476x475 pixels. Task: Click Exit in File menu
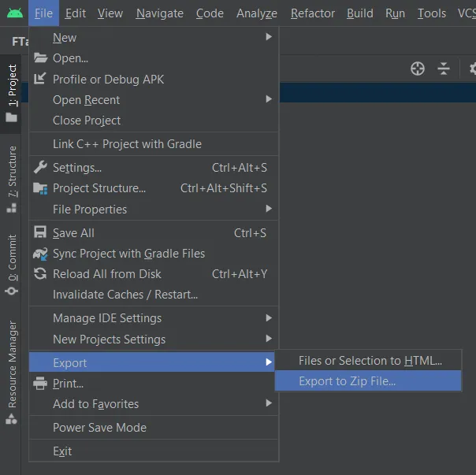click(154, 451)
